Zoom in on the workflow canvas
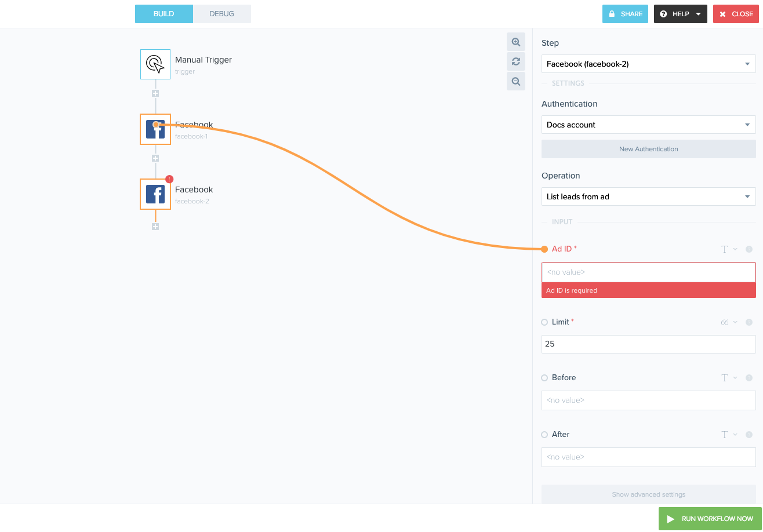 click(x=516, y=42)
